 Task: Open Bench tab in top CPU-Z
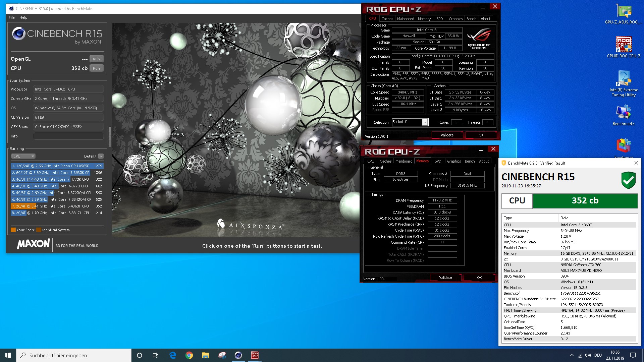point(471,19)
